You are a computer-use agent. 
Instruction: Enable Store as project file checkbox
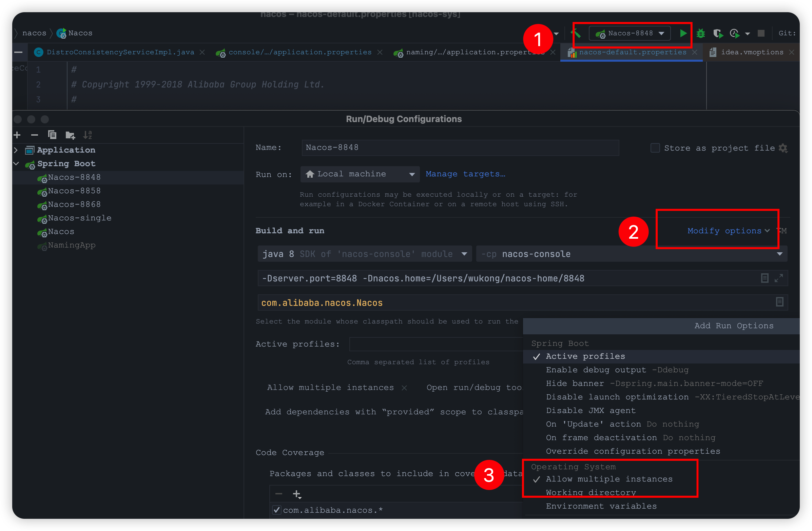(655, 148)
